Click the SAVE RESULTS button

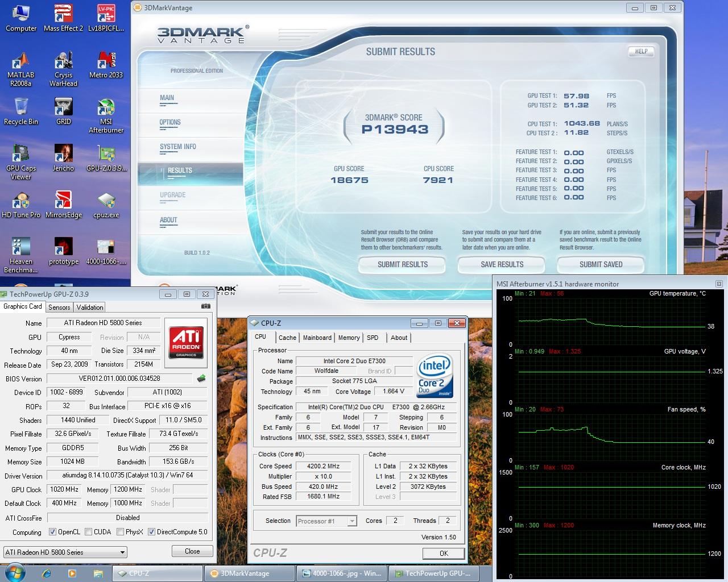click(502, 264)
